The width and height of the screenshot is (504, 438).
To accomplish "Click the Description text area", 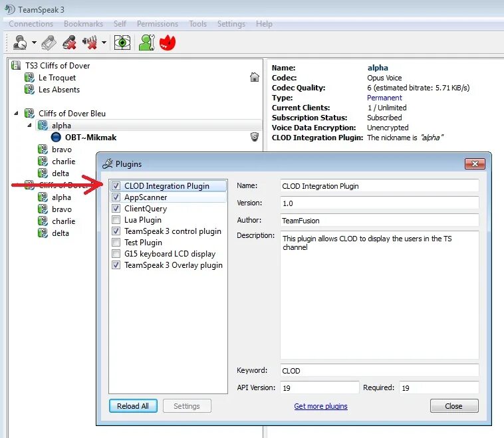I will tap(379, 294).
